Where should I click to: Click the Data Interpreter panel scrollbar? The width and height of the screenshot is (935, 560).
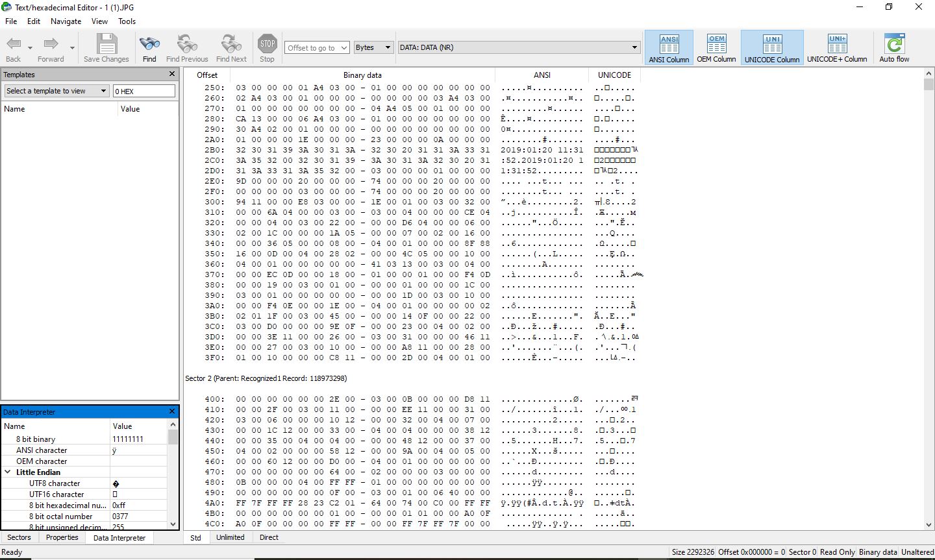click(173, 475)
